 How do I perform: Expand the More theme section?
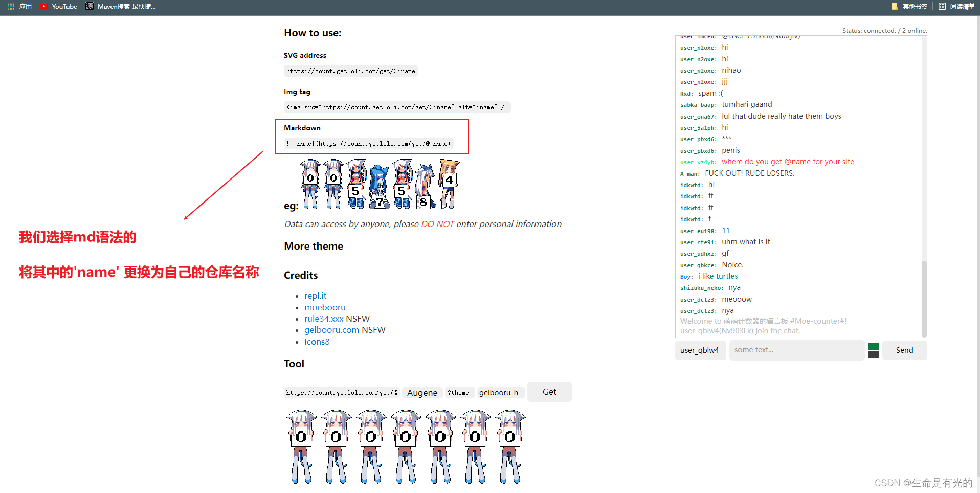[x=314, y=246]
